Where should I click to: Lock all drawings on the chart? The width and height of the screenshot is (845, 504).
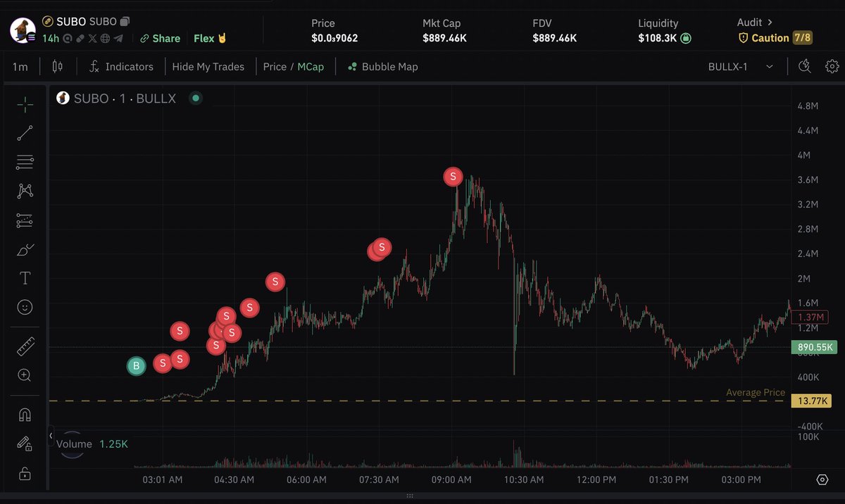click(24, 474)
